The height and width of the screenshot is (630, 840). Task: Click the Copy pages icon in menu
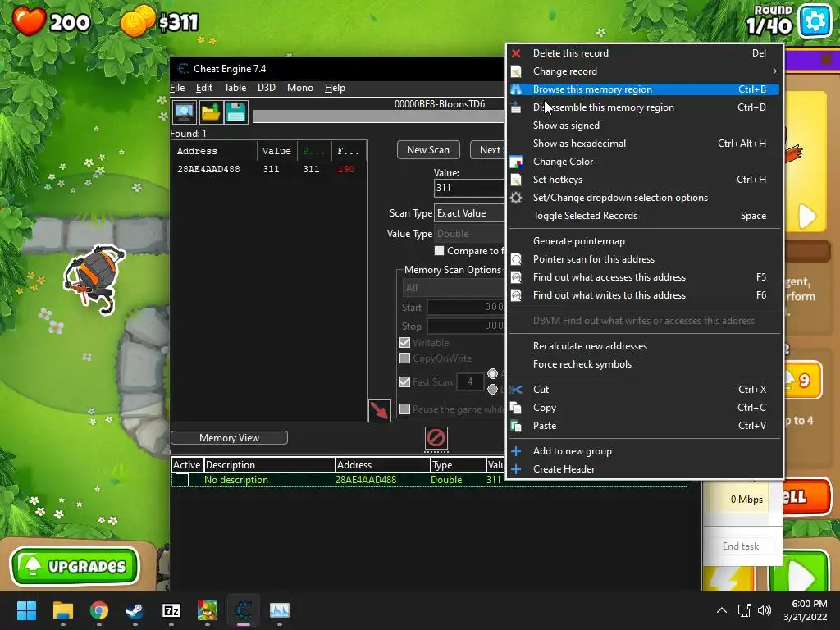[x=516, y=408]
